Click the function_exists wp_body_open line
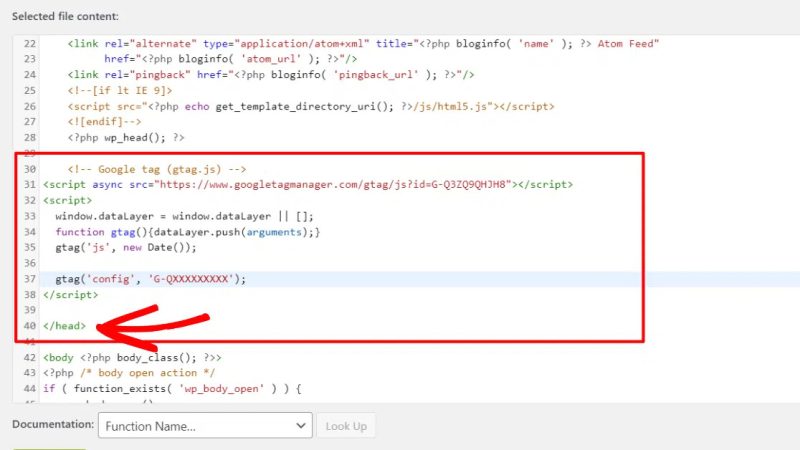The image size is (800, 450). [x=172, y=388]
